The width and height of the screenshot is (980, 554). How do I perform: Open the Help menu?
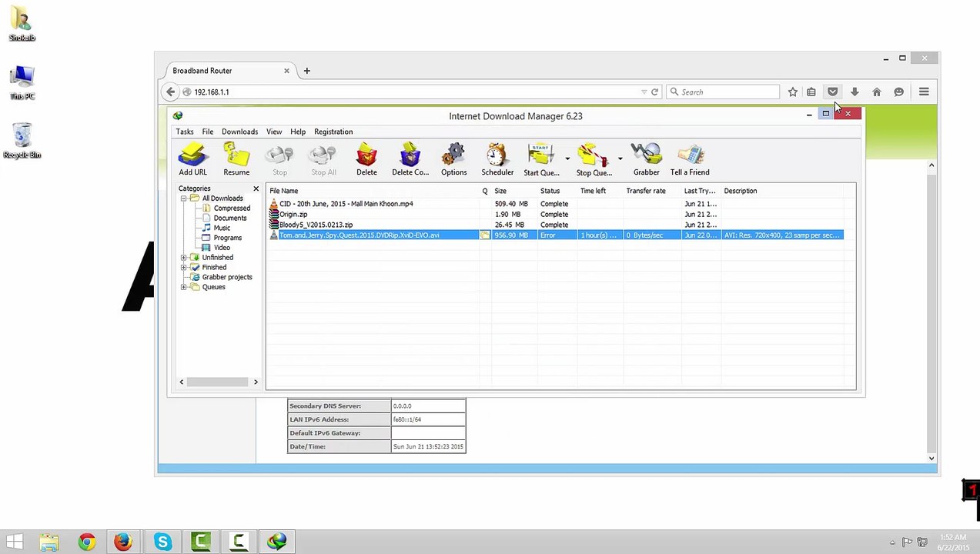click(298, 132)
